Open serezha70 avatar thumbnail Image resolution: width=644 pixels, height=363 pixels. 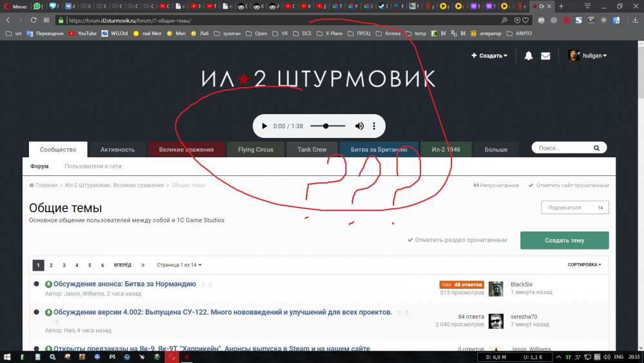(496, 321)
